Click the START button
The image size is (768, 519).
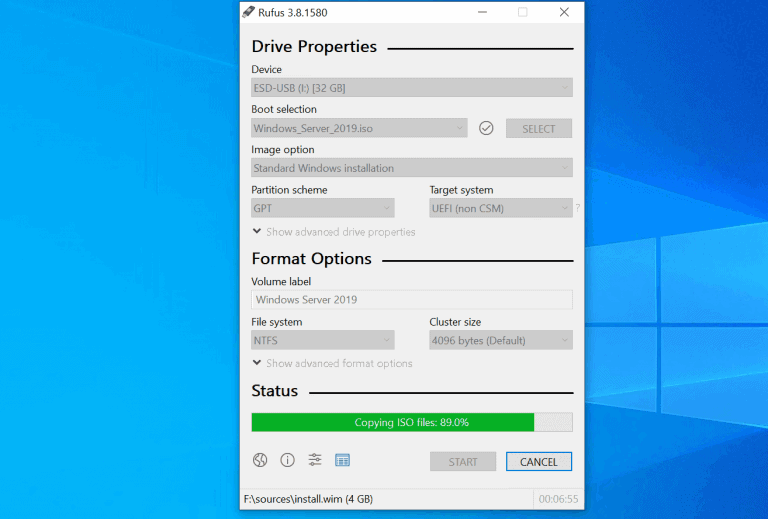tap(463, 462)
